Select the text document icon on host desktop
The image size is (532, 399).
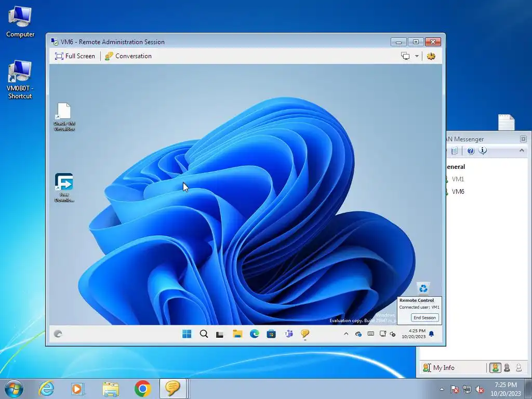(x=506, y=122)
